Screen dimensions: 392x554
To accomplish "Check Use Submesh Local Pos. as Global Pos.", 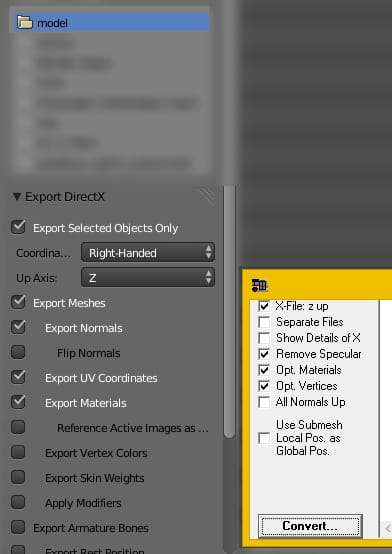I will tap(264, 438).
